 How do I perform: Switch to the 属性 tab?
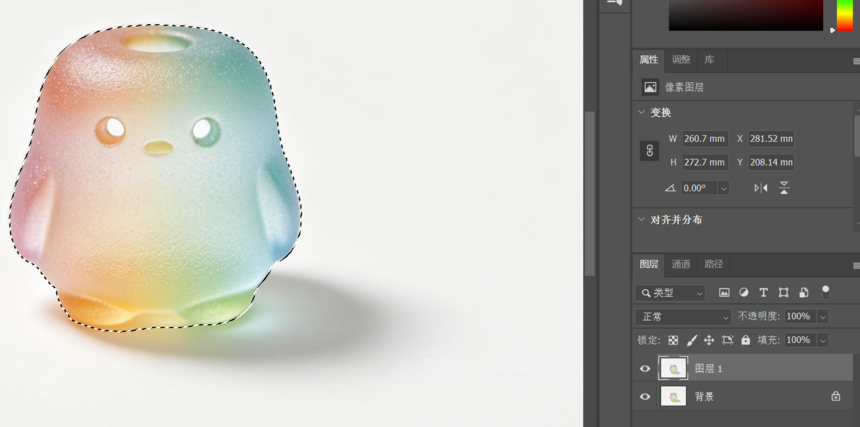point(648,60)
